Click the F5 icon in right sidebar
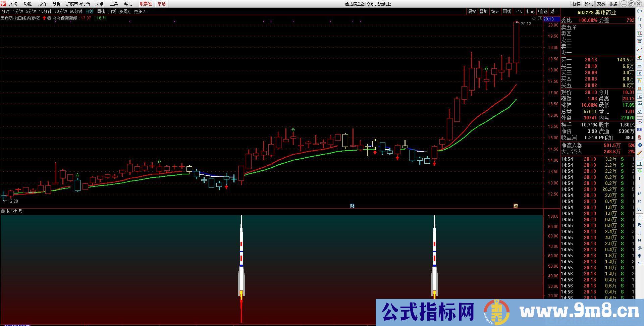The height and width of the screenshot is (326, 644). click(639, 163)
